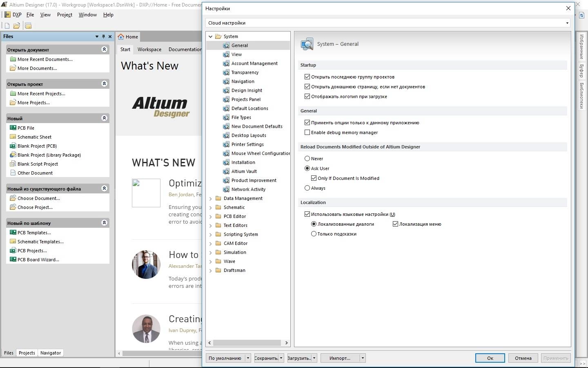Click the 'Отмена' button
Image resolution: width=588 pixels, height=368 pixels.
pos(523,358)
